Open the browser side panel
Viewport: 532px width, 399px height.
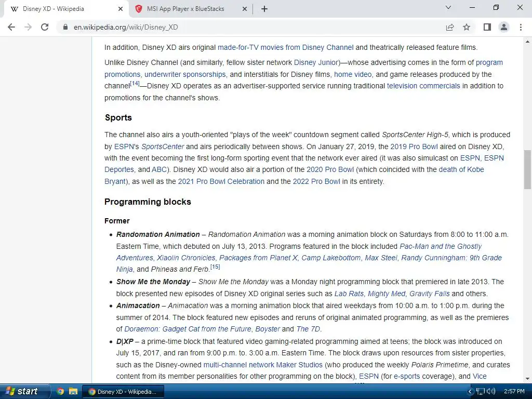click(x=487, y=27)
